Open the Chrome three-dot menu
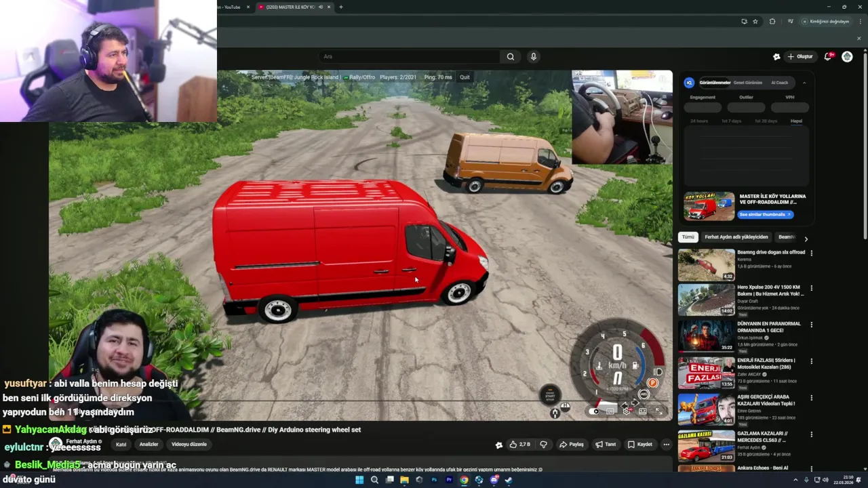This screenshot has width=868, height=488. 859,21
